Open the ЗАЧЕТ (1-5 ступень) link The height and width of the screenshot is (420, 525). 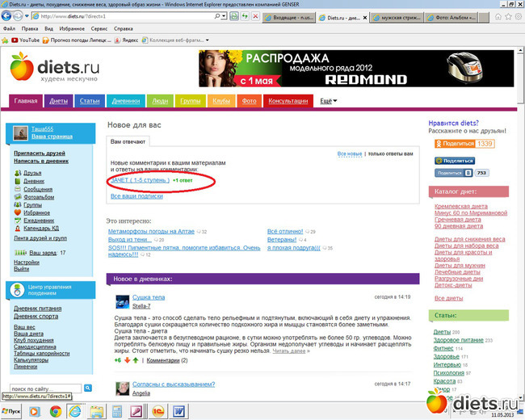coord(140,180)
